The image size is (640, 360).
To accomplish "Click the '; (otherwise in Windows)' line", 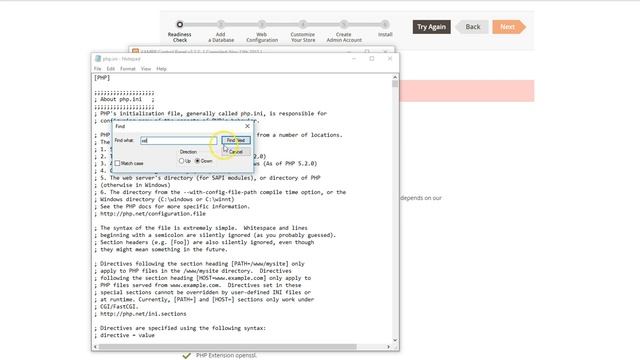I will tap(132, 185).
